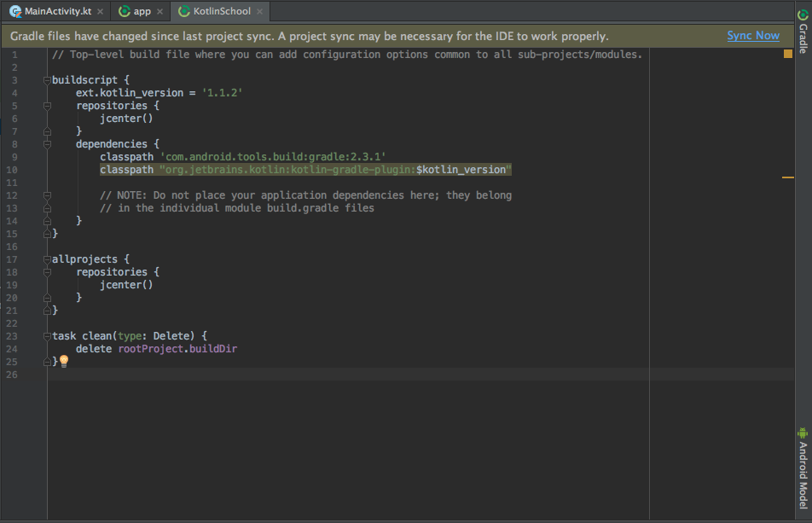The width and height of the screenshot is (812, 523).
Task: Click the Sync Now link
Action: click(753, 35)
